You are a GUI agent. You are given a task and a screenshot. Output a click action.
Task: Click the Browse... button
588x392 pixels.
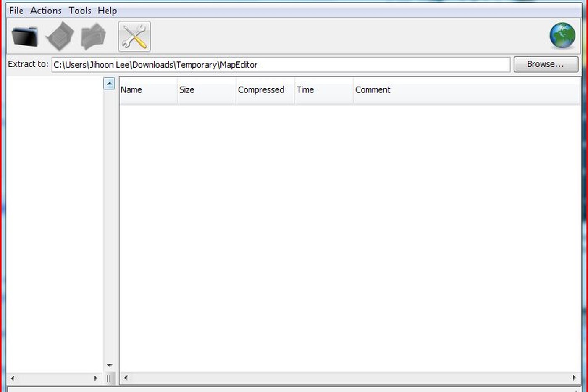[546, 64]
